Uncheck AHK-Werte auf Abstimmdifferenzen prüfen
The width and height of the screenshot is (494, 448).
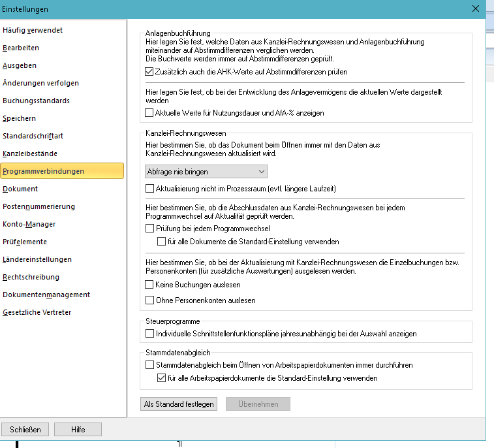(149, 72)
